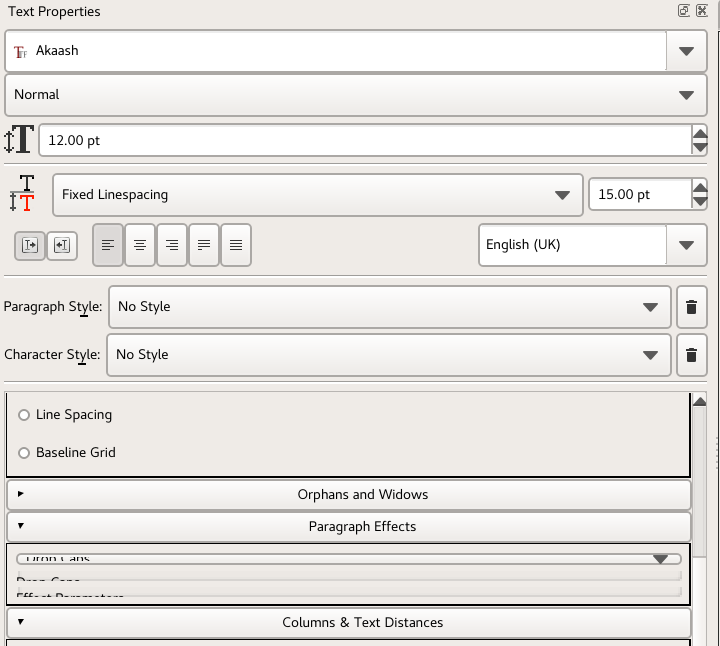Open the Fixed Linespacing mode dropdown
Screen dimensions: 720x646
click(563, 195)
